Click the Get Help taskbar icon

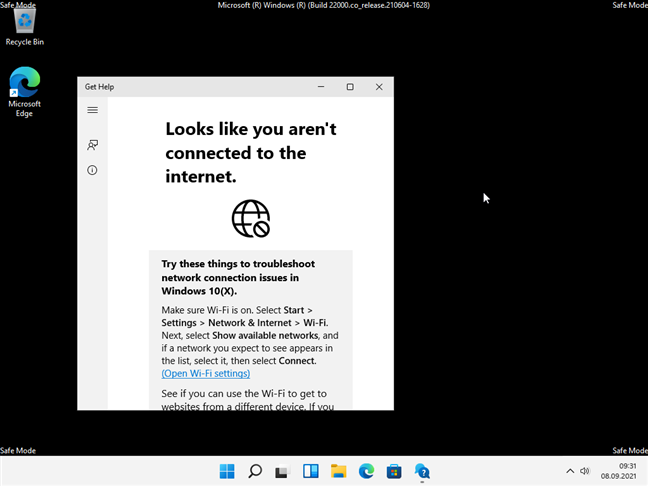point(422,471)
